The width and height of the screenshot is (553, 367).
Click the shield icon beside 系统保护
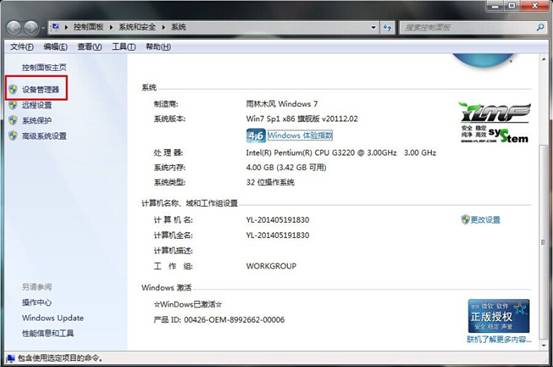[x=13, y=121]
